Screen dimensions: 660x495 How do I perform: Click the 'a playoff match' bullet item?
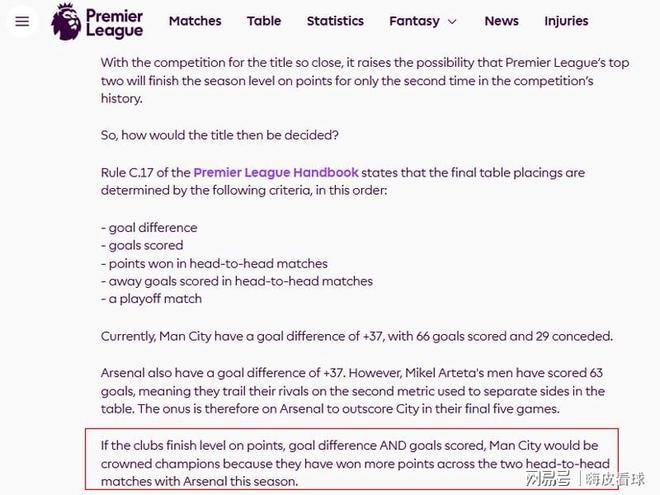click(x=151, y=299)
